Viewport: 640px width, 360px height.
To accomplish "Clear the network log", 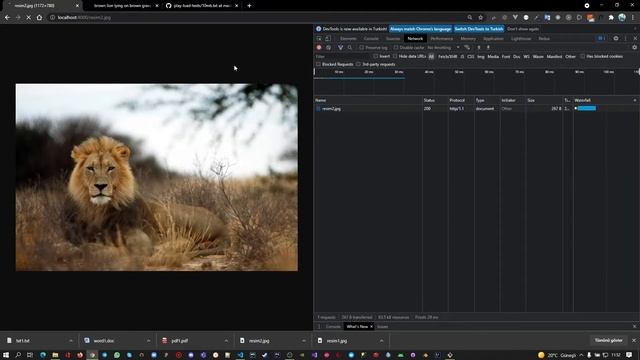I will (x=328, y=48).
